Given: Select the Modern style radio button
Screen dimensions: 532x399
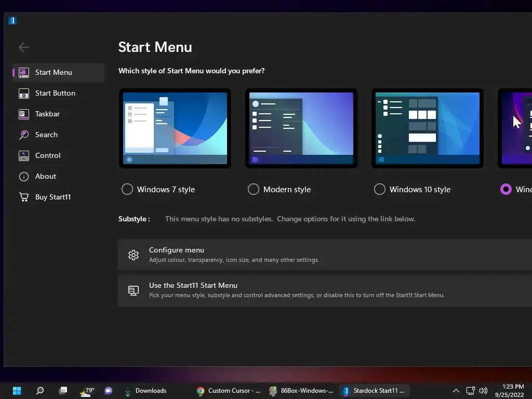Looking at the screenshot, I should 254,189.
